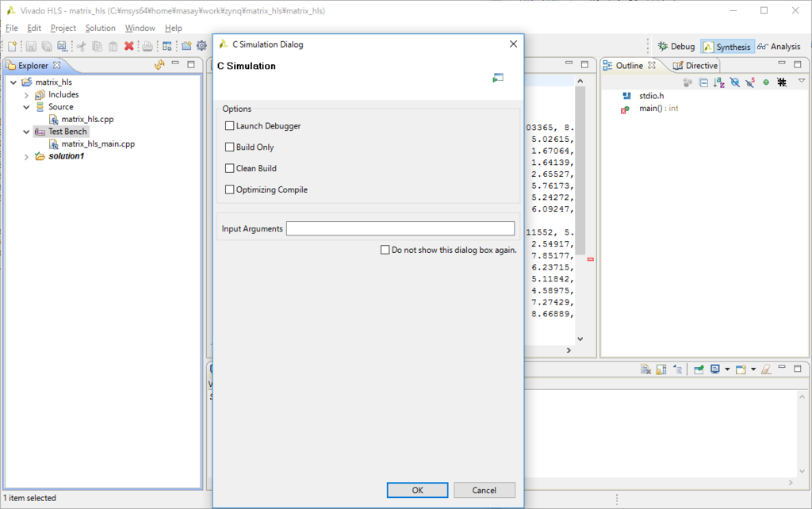Click OK in C Simulation dialog

(x=417, y=490)
